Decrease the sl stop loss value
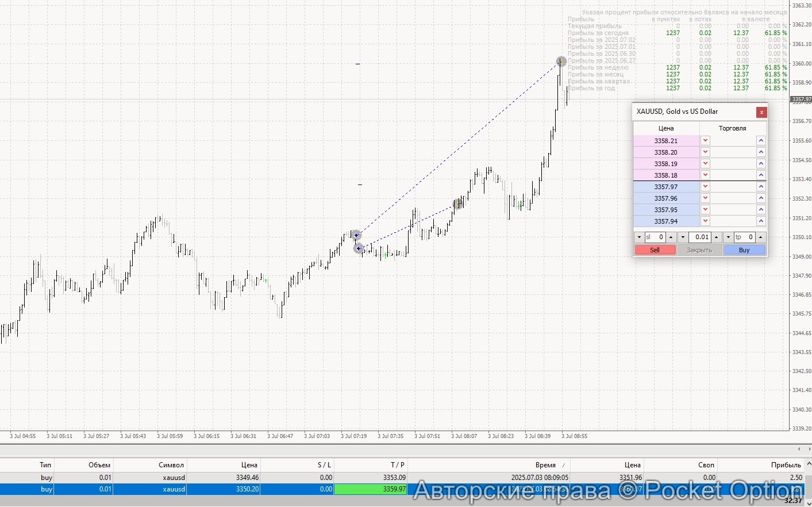 click(638, 237)
